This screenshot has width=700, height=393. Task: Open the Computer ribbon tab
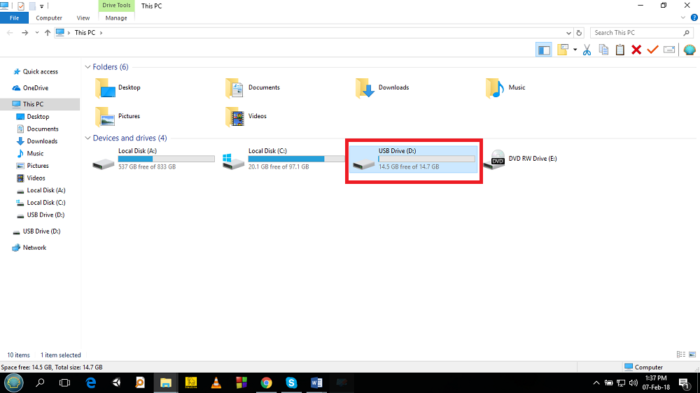[x=49, y=18]
